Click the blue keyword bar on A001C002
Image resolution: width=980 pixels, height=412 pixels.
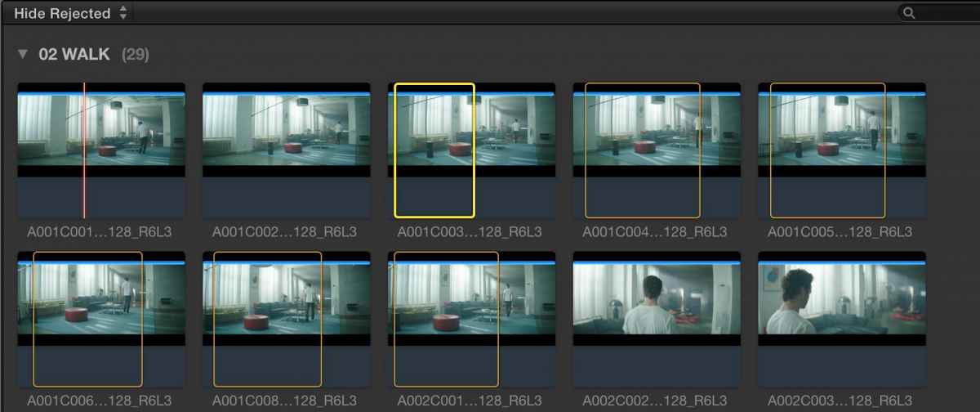pos(286,95)
